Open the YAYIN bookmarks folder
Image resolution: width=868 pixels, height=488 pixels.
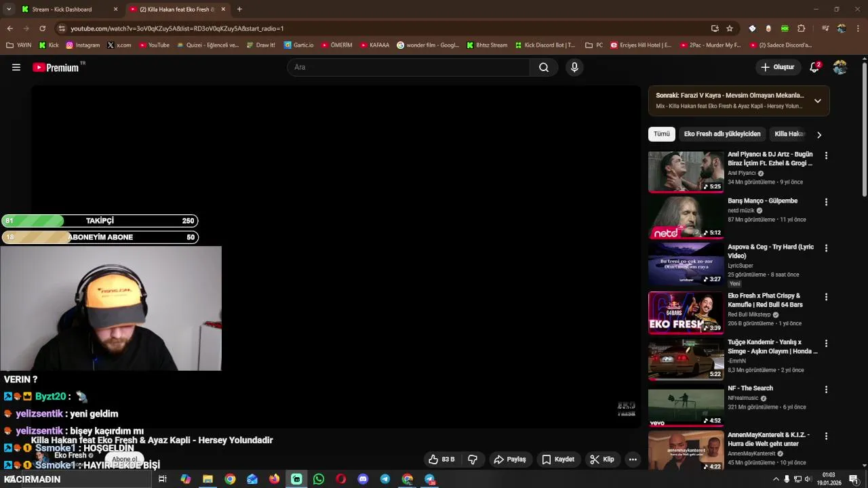coord(18,45)
